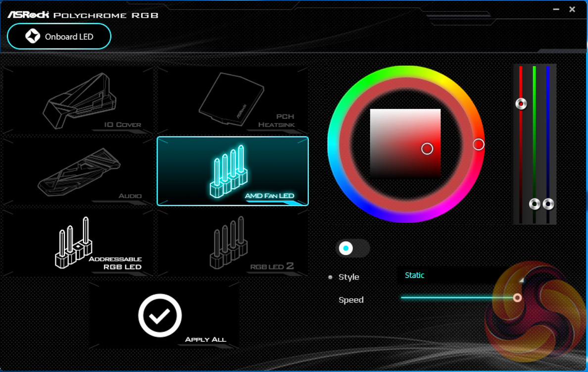The image size is (588, 372).
Task: Click the saturation square picker handle
Action: click(427, 149)
